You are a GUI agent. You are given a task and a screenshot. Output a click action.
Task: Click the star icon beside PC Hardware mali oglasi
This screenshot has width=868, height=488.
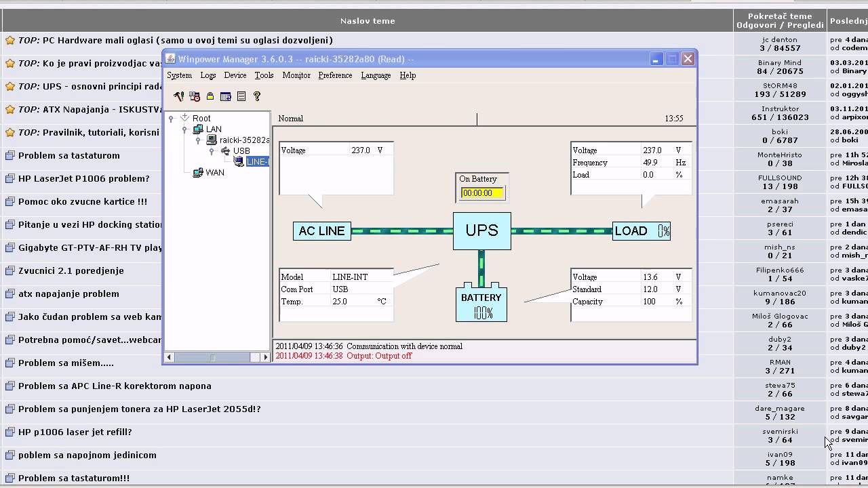tap(9, 41)
